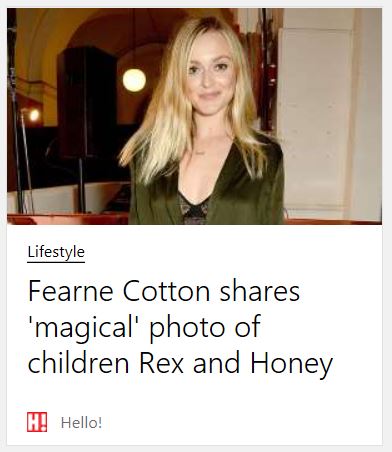Select the Hello! publisher name text
The height and width of the screenshot is (452, 392).
(x=81, y=423)
